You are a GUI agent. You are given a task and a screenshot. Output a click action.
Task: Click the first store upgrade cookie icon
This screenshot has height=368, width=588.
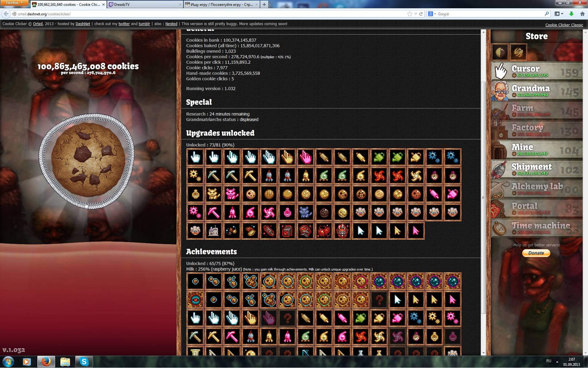pyautogui.click(x=500, y=52)
